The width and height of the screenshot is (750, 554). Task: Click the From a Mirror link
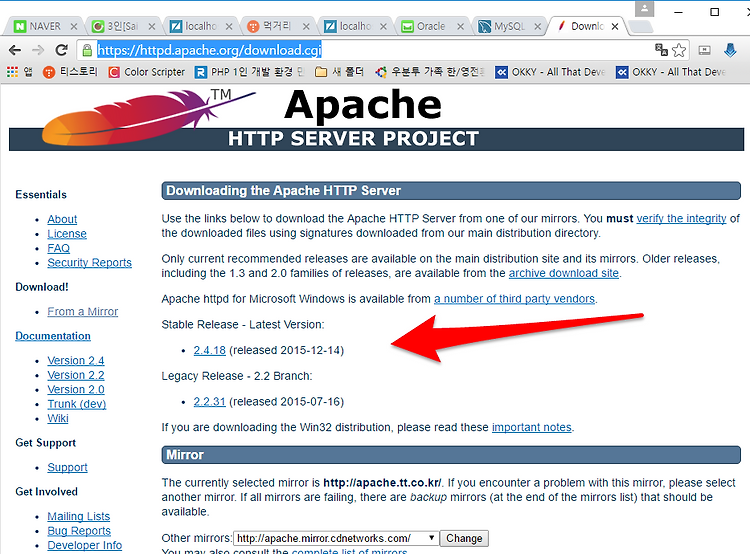[83, 311]
